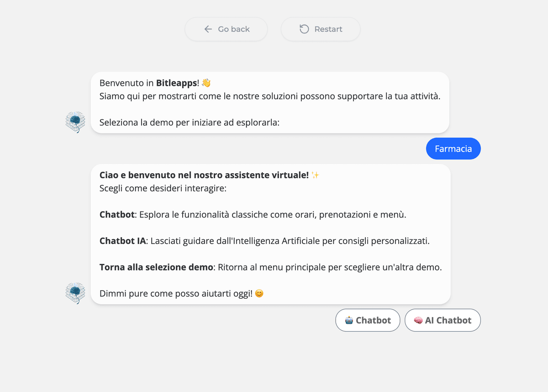
Task: Click the bold 'Torna alla selezione demo' text
Action: [x=156, y=267]
